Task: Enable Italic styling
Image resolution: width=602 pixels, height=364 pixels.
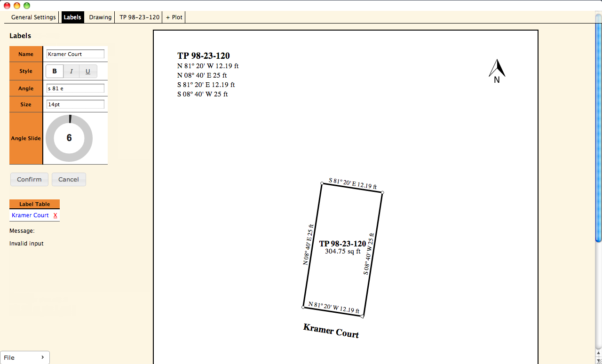Action: click(71, 71)
